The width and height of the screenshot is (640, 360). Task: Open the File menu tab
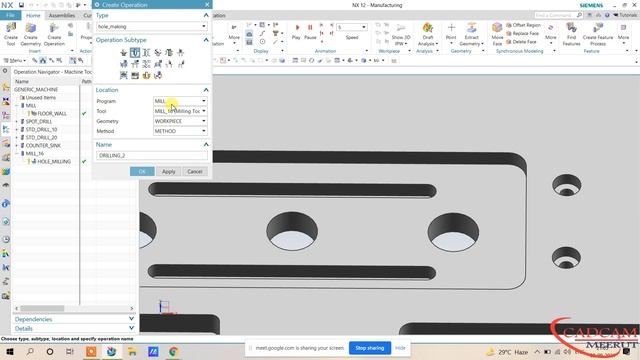point(10,16)
